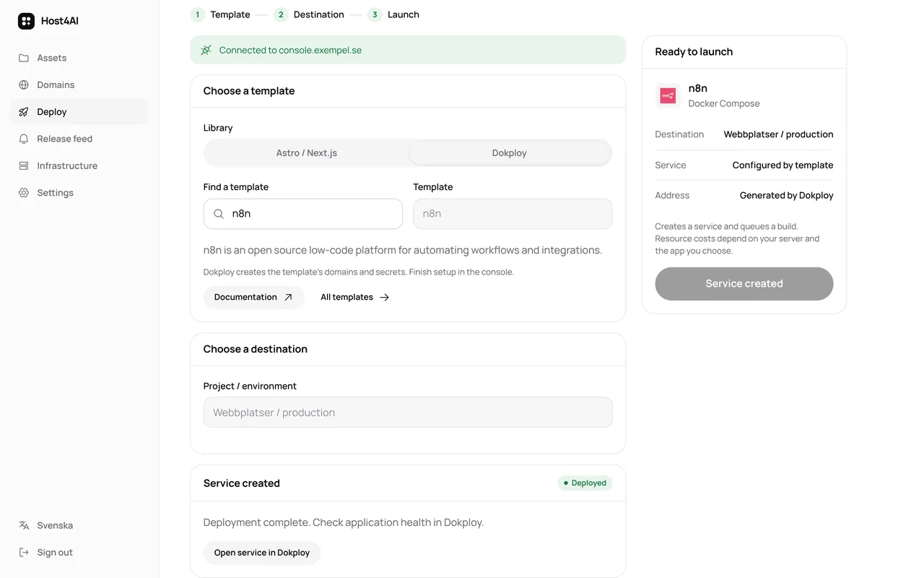
Task: Click the Sign out arrow icon
Action: [24, 553]
